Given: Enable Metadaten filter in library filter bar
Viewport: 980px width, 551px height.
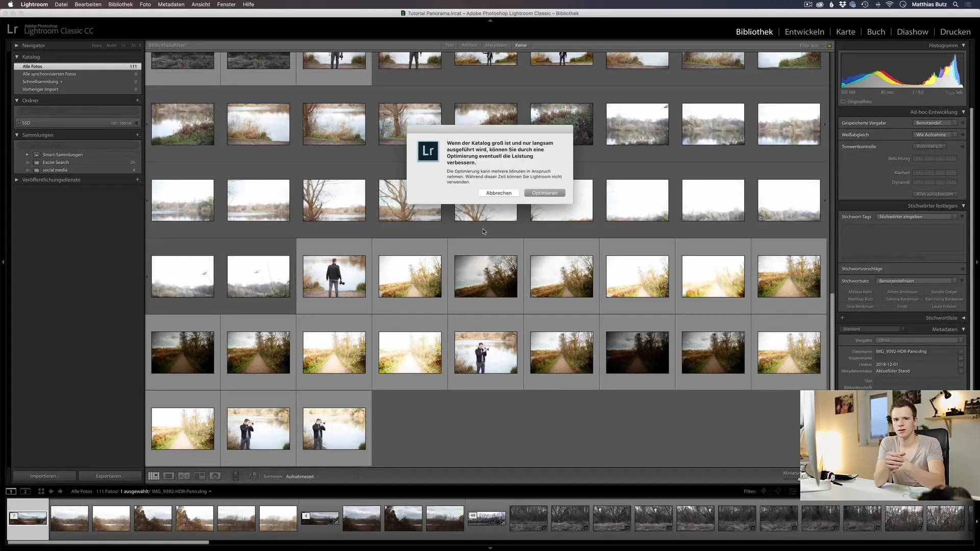Looking at the screenshot, I should click(496, 45).
